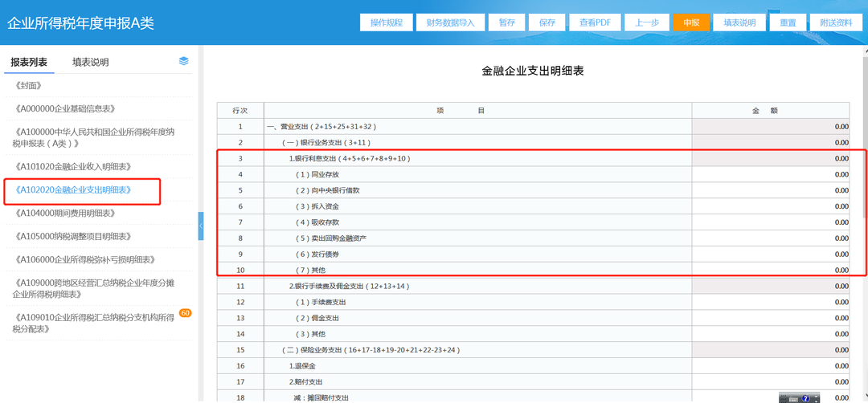This screenshot has height=403, width=868.
Task: Click the amount field for 手续费支出
Action: click(x=771, y=303)
